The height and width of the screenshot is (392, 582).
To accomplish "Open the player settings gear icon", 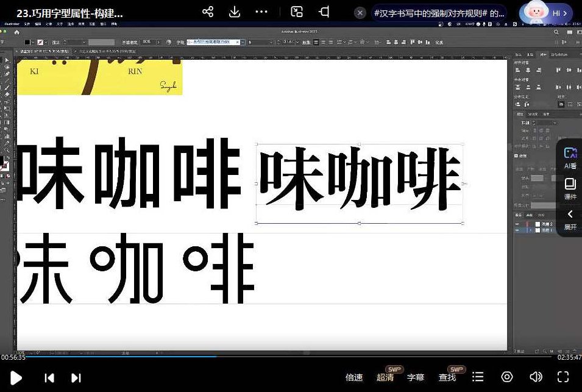I will click(x=506, y=378).
